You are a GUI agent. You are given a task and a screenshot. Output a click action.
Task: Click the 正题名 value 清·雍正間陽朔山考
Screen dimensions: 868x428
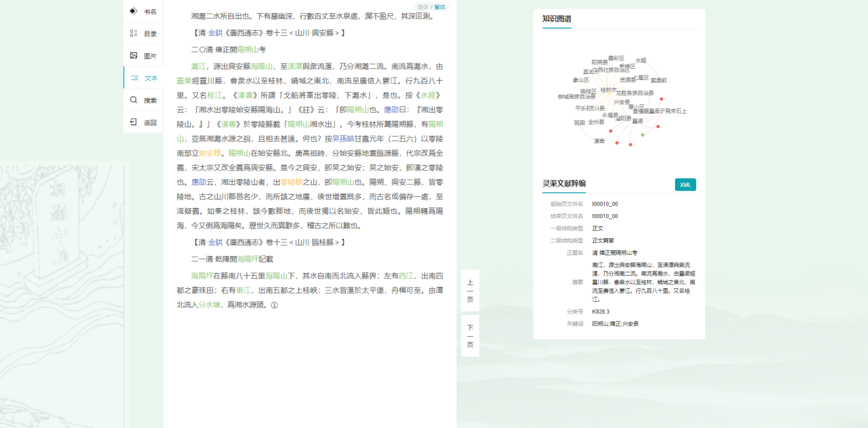point(615,253)
